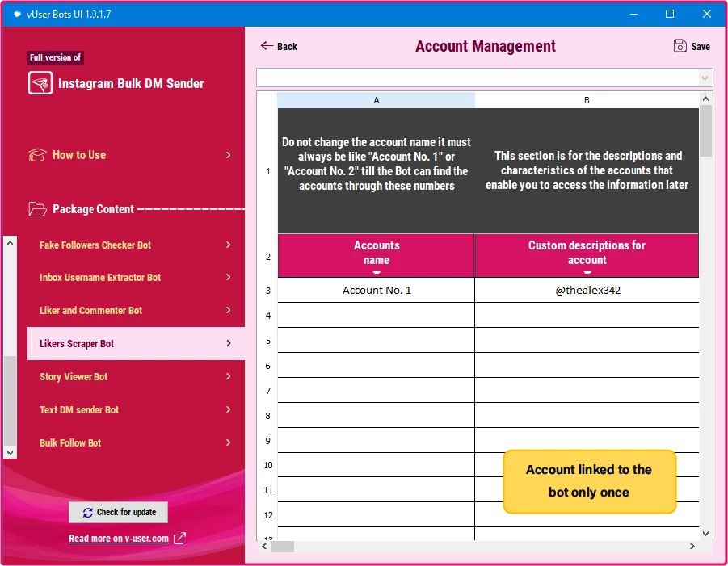Click the sidebar vertical scrollbar thumb
This screenshot has height=566, width=728.
click(x=11, y=400)
